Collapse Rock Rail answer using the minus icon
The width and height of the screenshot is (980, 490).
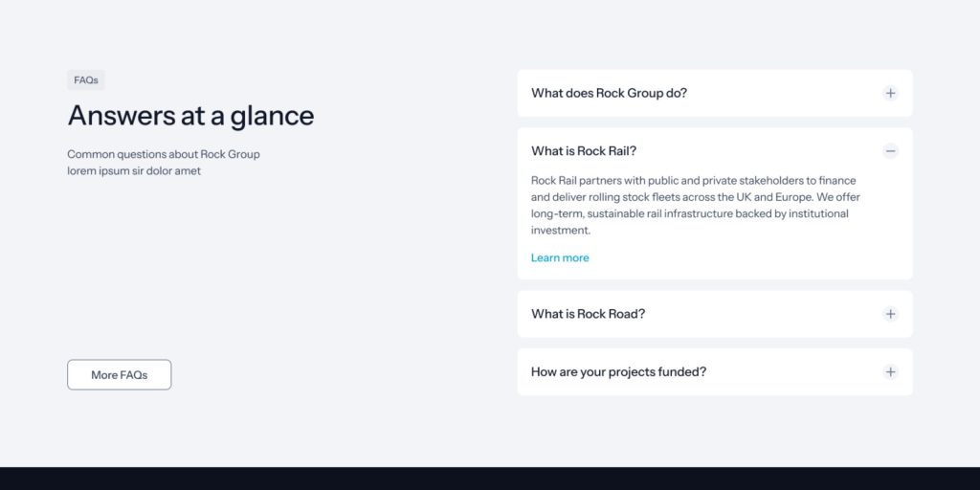pyautogui.click(x=890, y=151)
